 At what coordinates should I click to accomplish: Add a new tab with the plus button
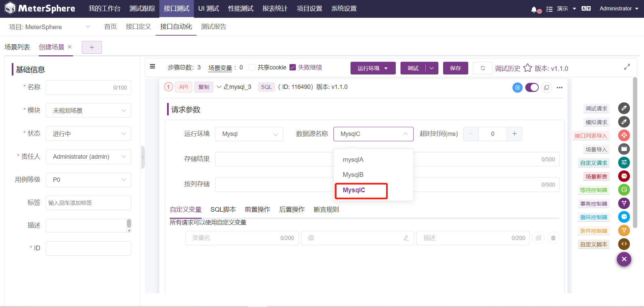[x=92, y=47]
